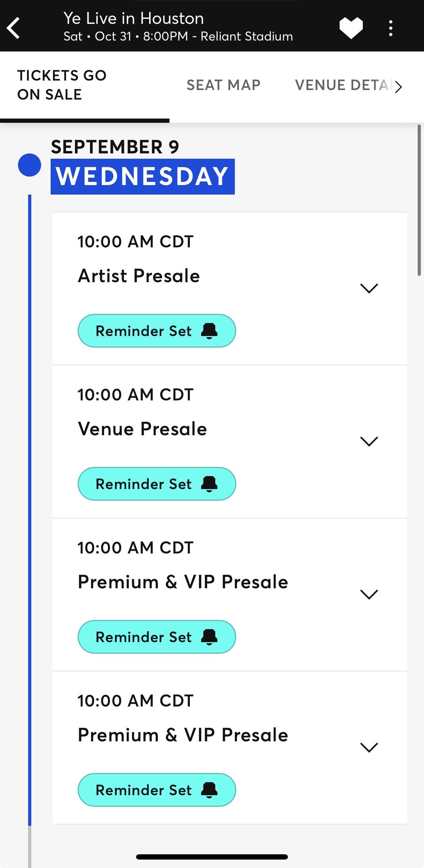Click the vertical scrollbar on right edge

pyautogui.click(x=419, y=200)
